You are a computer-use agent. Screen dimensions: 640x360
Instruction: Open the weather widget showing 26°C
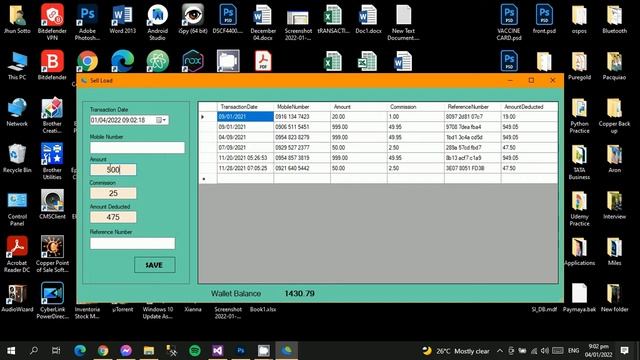(x=456, y=351)
